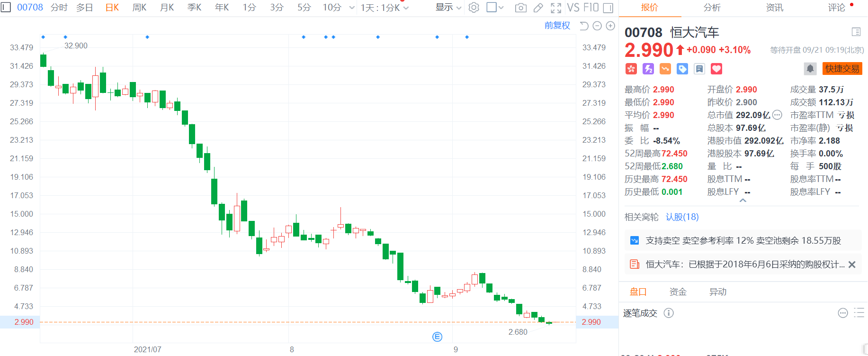Toggle the right side panel layout
The height and width of the screenshot is (356, 868).
pos(608,8)
